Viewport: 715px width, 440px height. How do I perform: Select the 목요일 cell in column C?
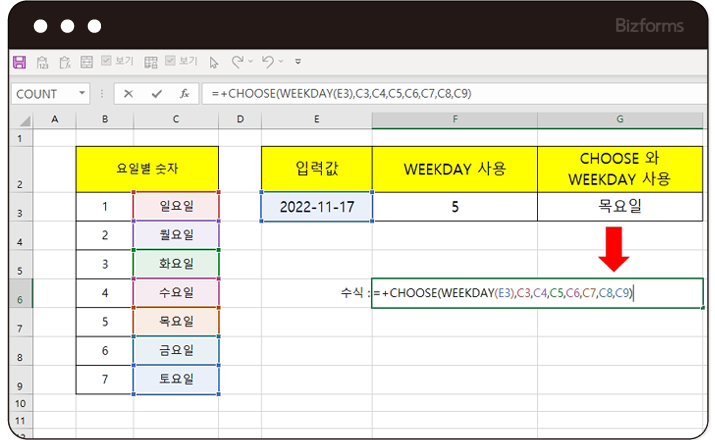point(176,321)
